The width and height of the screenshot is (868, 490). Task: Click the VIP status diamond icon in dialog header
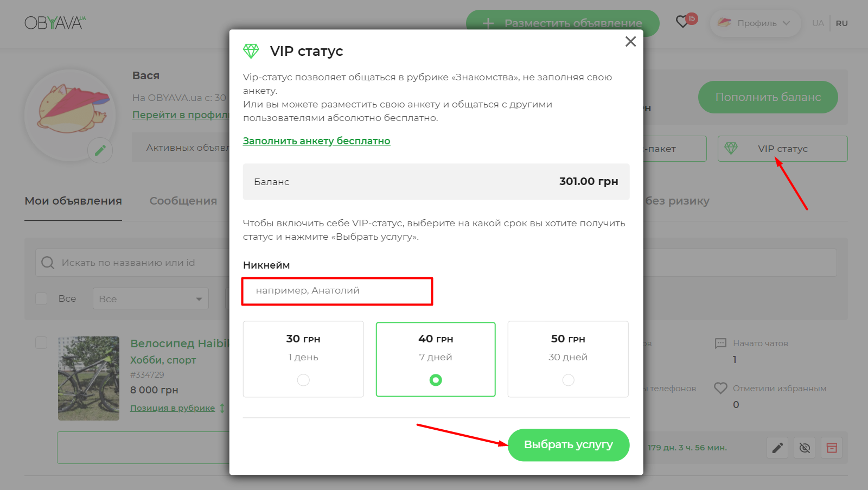coord(252,50)
